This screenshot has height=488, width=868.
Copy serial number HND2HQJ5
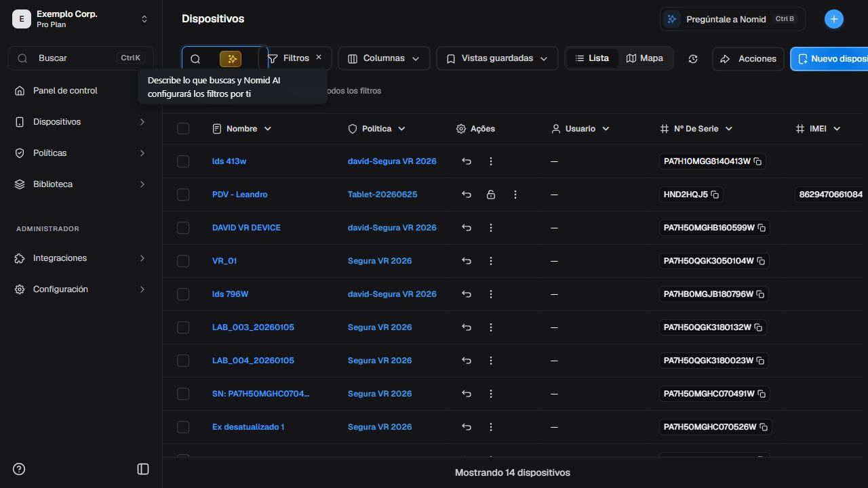click(715, 195)
